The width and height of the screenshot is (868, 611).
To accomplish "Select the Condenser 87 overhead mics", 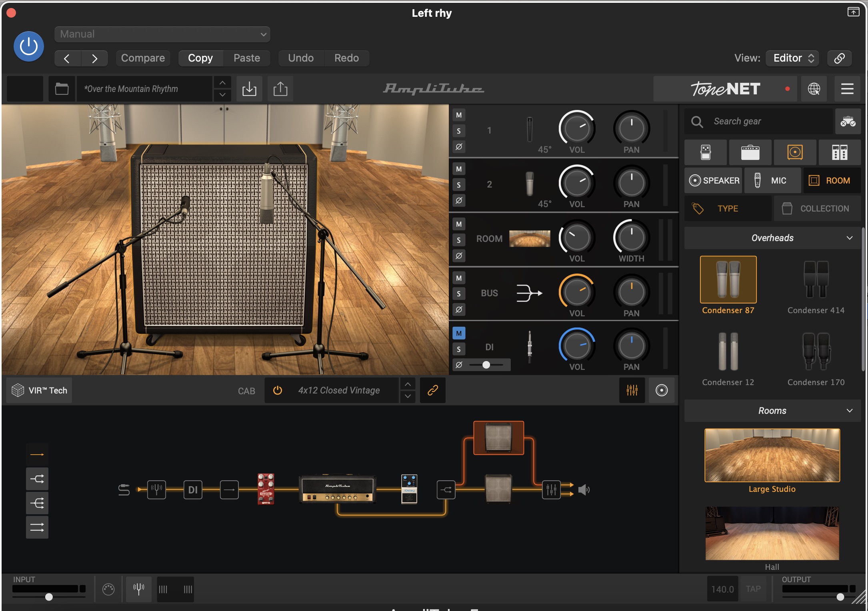I will click(x=728, y=285).
